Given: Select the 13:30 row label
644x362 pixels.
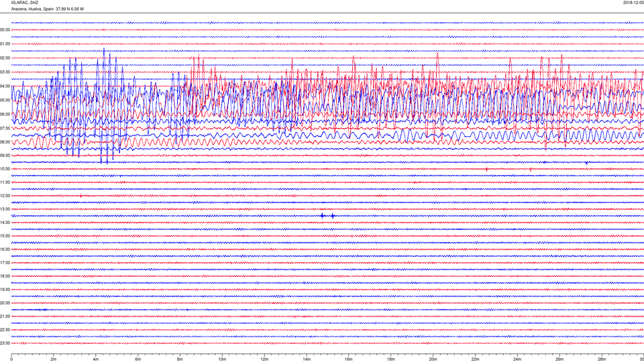Looking at the screenshot, I should (5, 209).
